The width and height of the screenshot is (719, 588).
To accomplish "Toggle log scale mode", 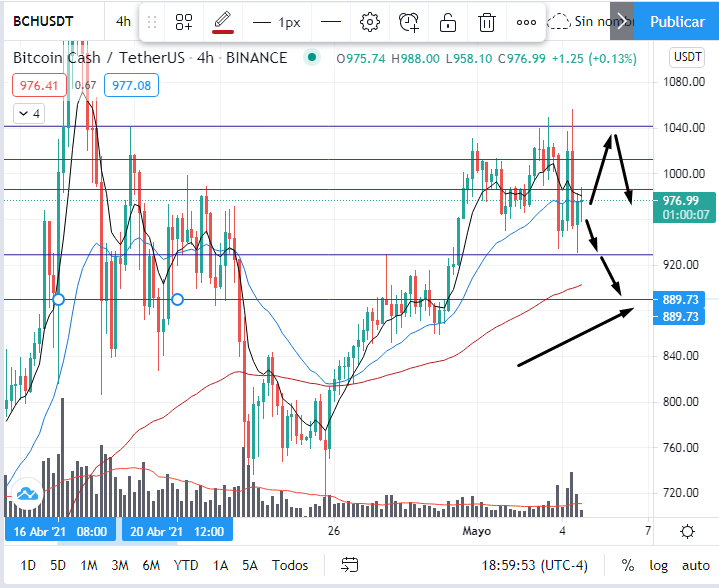I will click(658, 565).
